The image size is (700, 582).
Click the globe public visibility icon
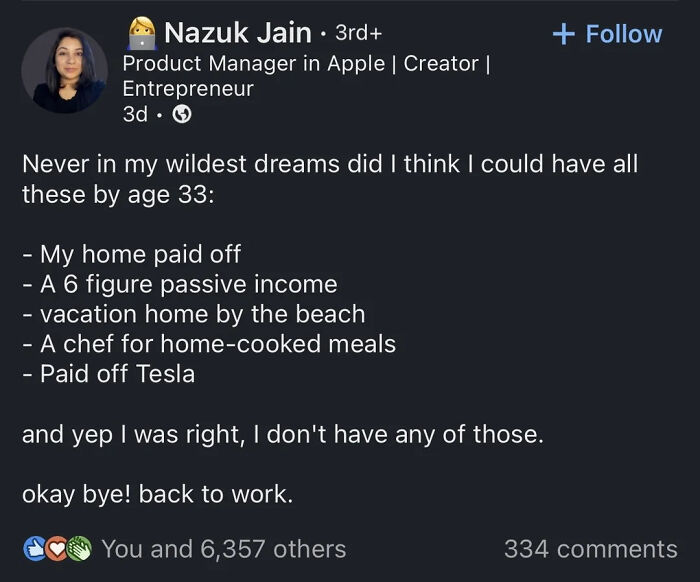[x=182, y=115]
